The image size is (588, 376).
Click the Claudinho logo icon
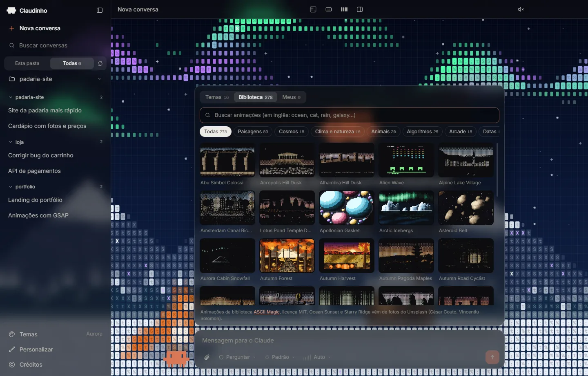11,11
